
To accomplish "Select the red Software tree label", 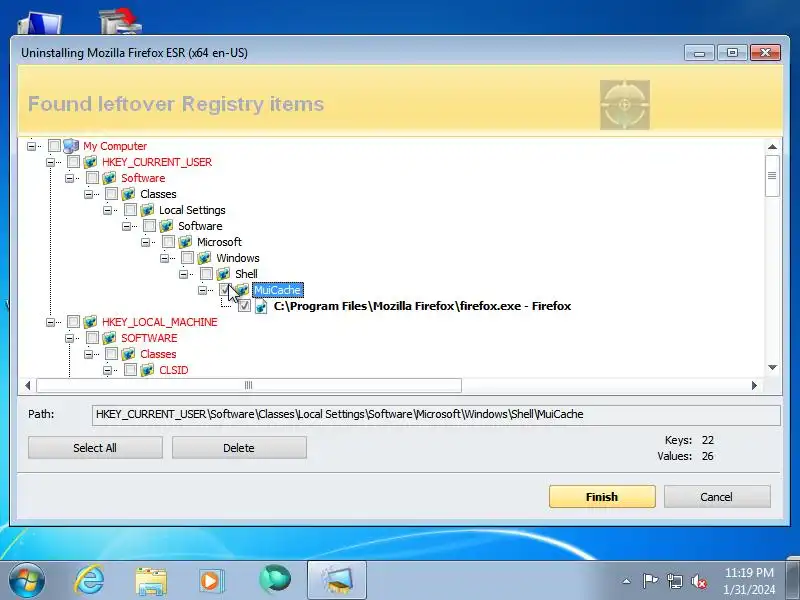I will pyautogui.click(x=143, y=178).
